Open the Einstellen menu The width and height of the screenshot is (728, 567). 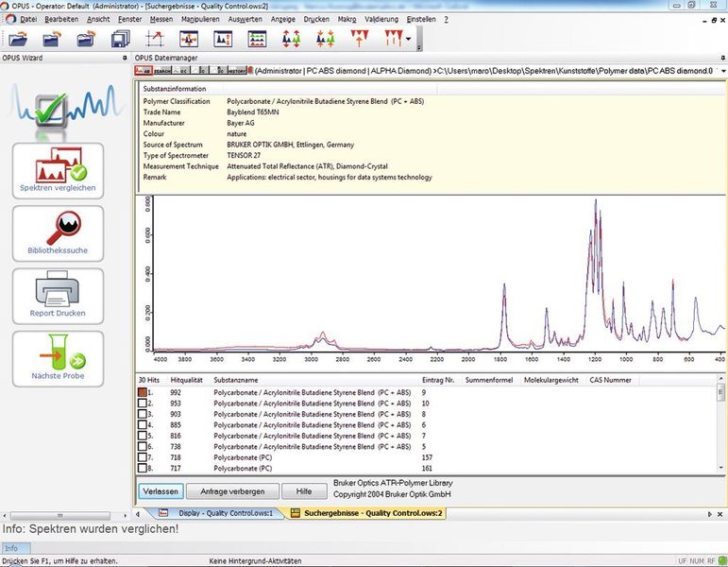point(421,19)
